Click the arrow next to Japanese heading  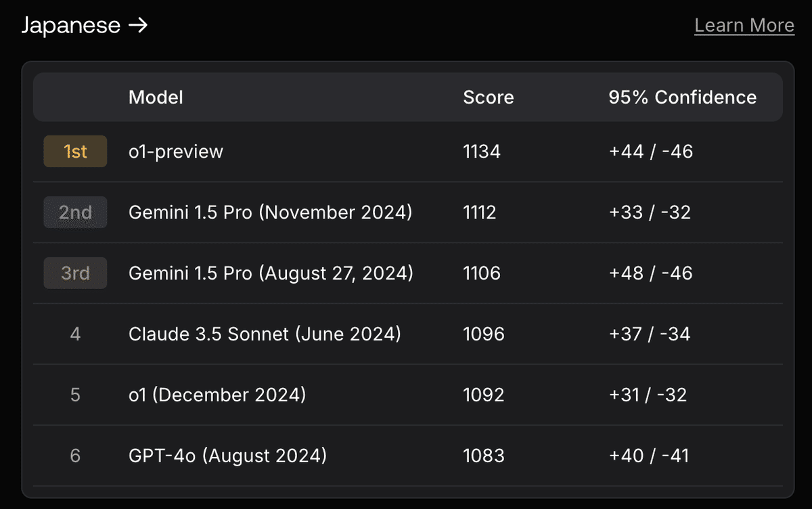tap(137, 26)
